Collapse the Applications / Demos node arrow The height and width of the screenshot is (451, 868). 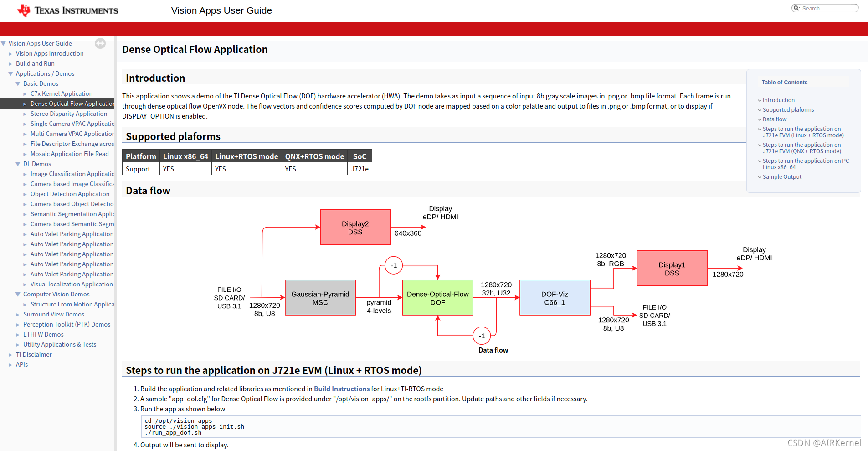(x=10, y=74)
